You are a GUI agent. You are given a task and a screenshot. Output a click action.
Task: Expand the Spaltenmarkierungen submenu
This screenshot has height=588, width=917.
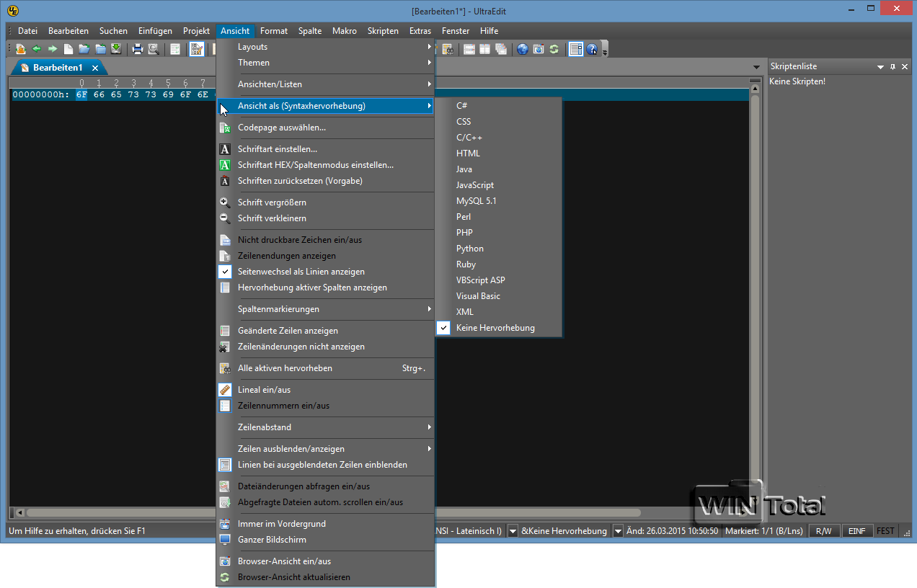(326, 309)
